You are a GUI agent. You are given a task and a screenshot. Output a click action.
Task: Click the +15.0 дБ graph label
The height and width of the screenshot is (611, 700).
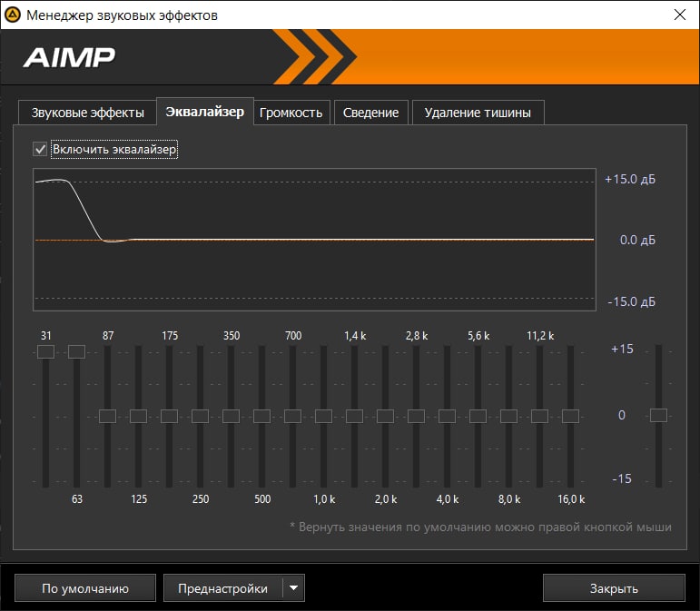(630, 180)
